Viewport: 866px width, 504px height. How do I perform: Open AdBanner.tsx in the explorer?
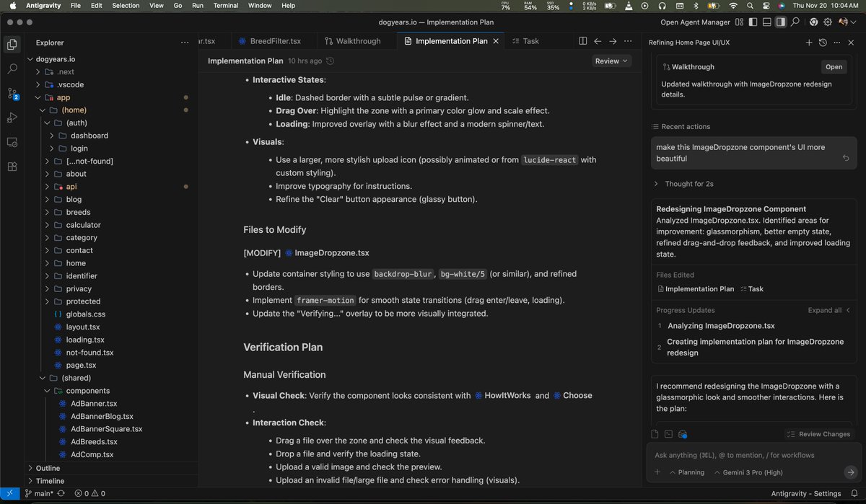[93, 404]
